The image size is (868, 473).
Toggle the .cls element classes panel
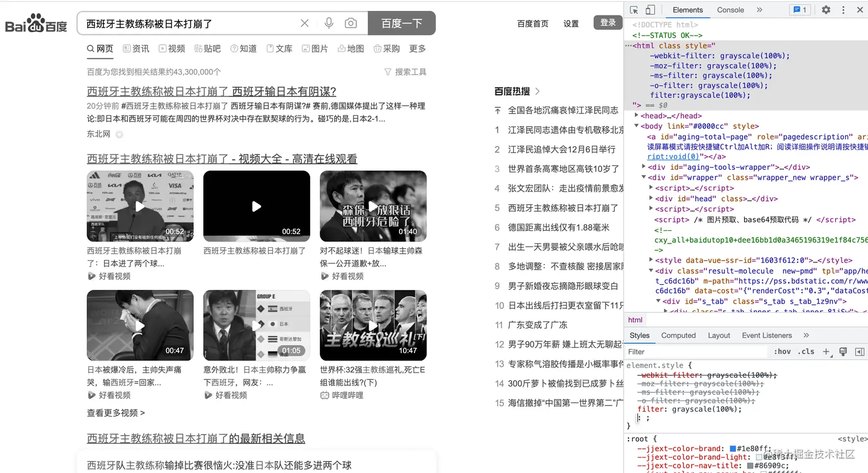pos(806,352)
